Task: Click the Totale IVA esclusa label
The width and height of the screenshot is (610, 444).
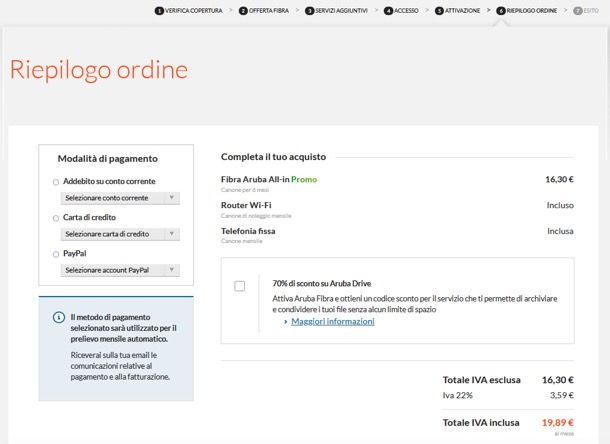Action: coord(482,380)
